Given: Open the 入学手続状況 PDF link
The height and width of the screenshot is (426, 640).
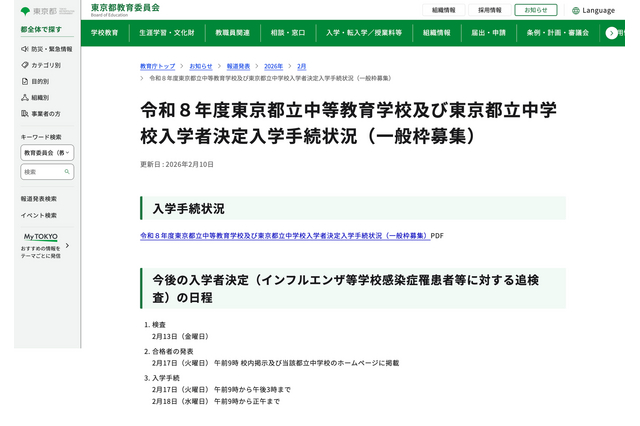Looking at the screenshot, I should (x=285, y=235).
